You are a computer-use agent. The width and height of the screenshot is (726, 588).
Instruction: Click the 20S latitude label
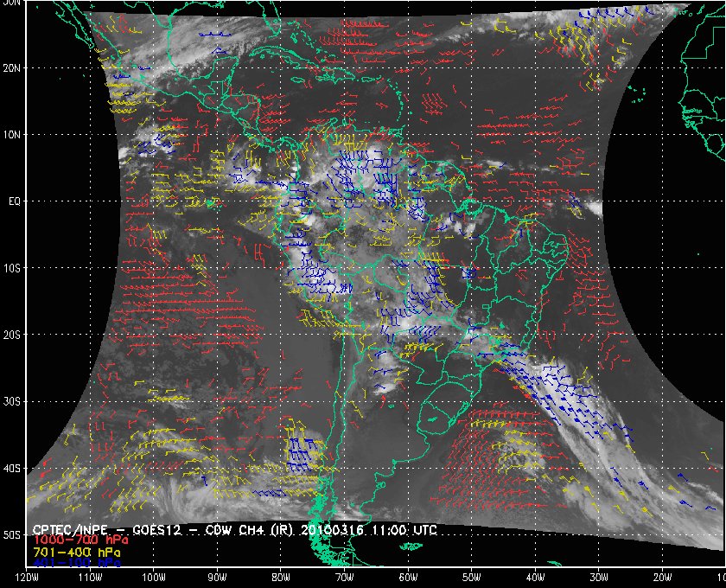(12, 335)
